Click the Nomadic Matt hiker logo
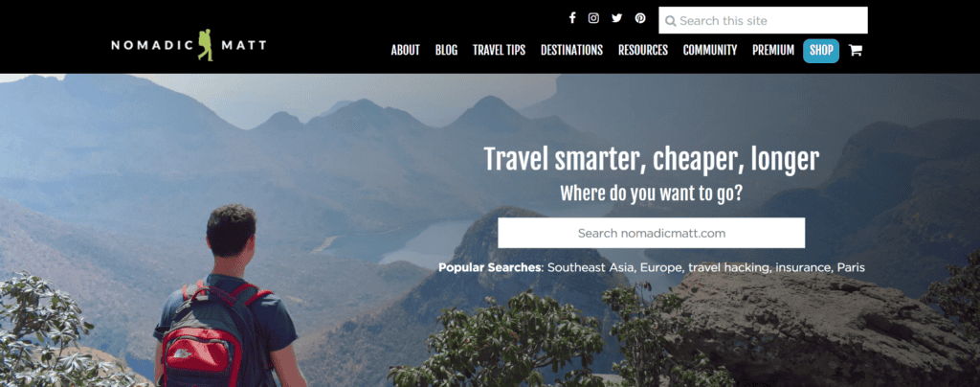Image resolution: width=980 pixels, height=387 pixels. point(189,45)
